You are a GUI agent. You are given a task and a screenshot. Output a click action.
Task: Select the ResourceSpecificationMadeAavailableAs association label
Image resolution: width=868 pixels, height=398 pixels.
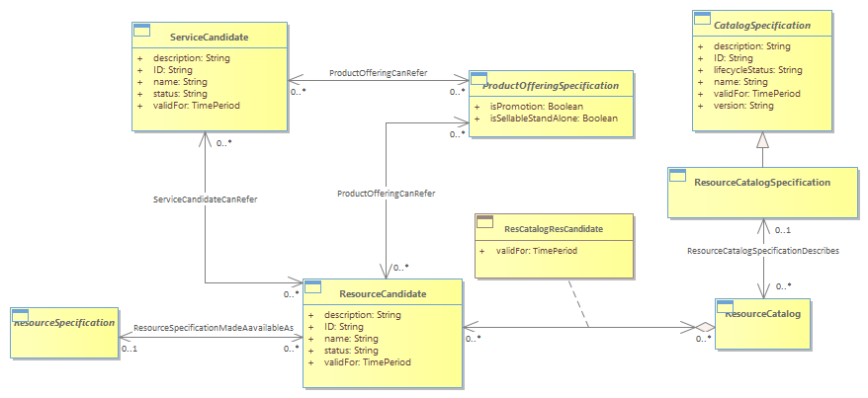click(x=214, y=328)
